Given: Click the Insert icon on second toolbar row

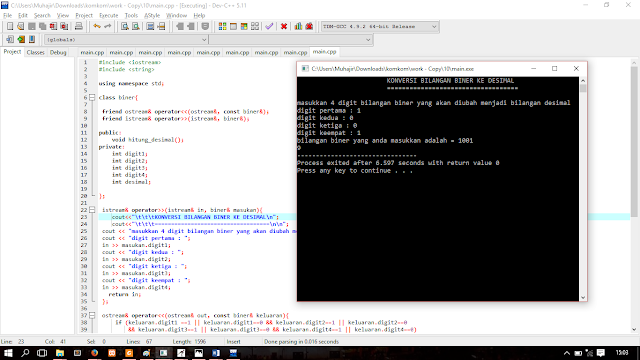Looking at the screenshot, I should tap(10, 40).
